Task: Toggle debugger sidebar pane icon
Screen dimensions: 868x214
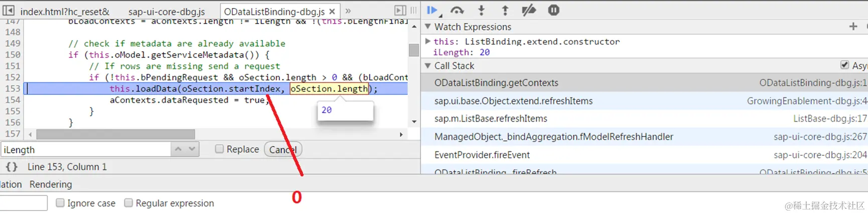Action: pos(400,11)
